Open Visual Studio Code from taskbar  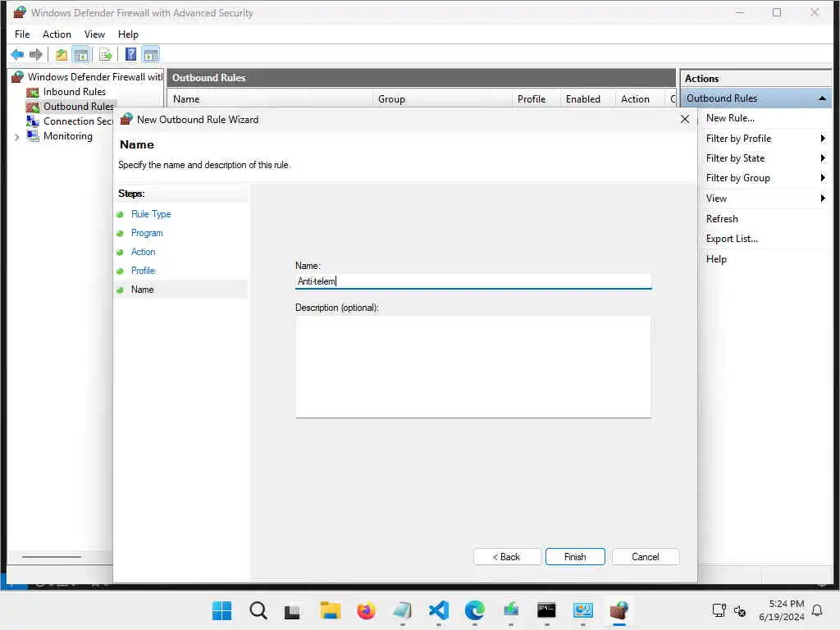[x=438, y=610]
